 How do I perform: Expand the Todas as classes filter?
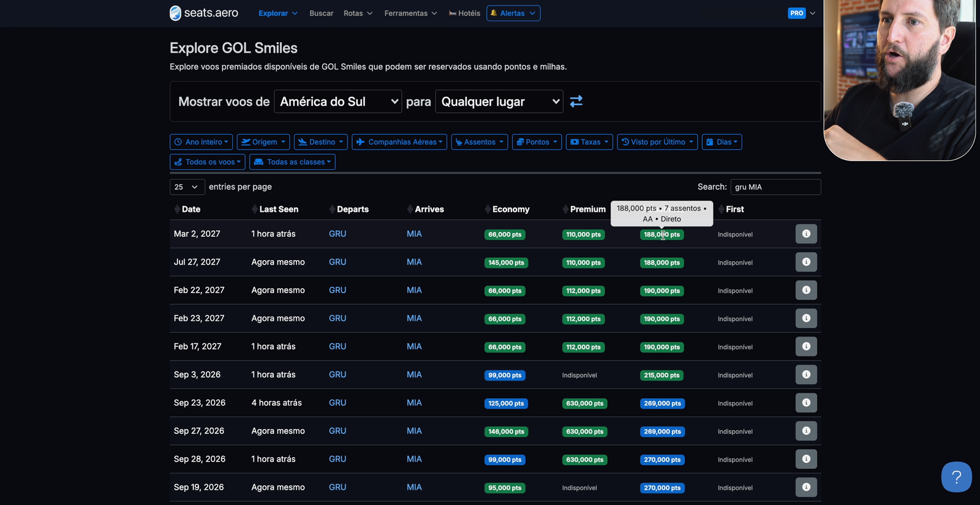[292, 162]
